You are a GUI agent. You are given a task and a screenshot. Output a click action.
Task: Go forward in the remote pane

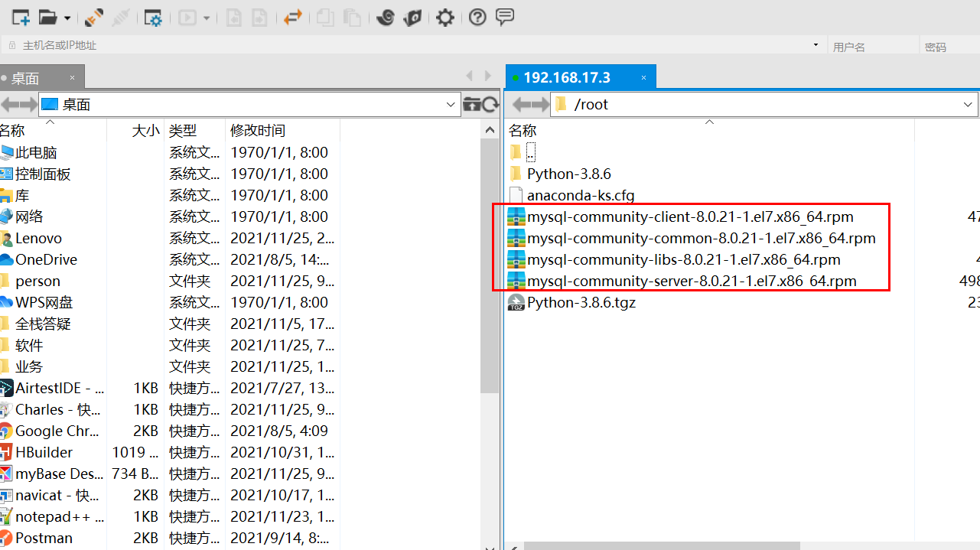(539, 104)
